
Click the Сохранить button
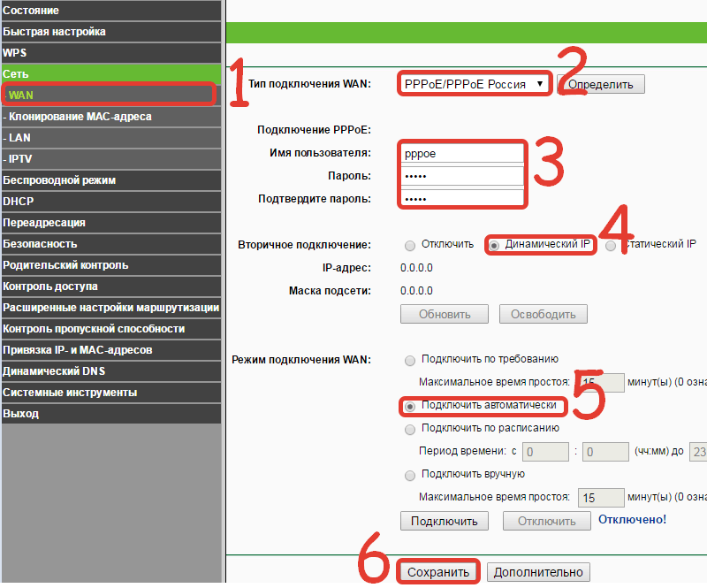click(x=438, y=572)
